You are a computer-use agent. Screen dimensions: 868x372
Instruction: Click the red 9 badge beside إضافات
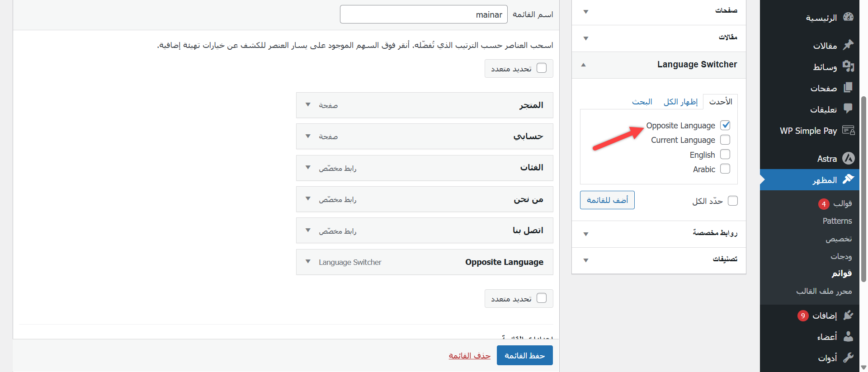[x=803, y=315]
